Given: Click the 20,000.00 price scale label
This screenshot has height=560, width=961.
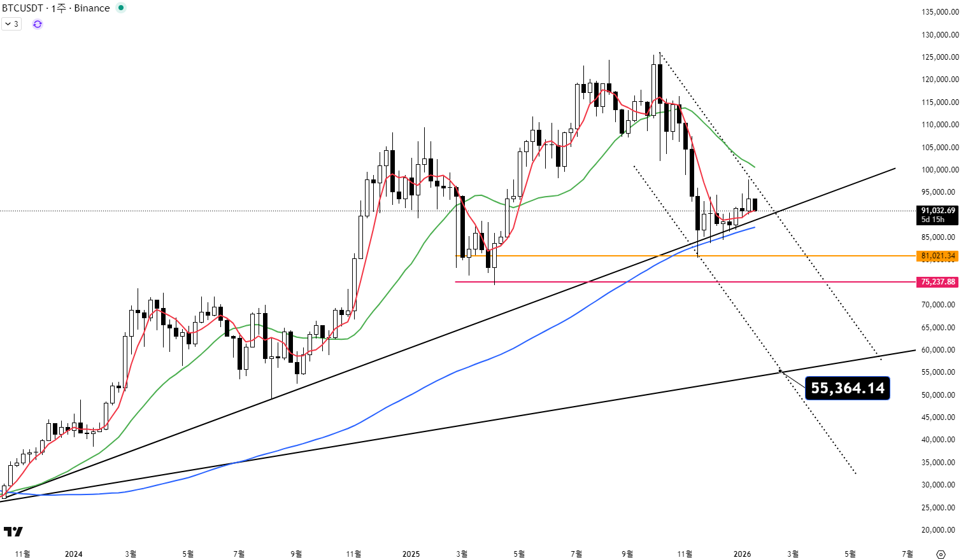Looking at the screenshot, I should pos(940,530).
